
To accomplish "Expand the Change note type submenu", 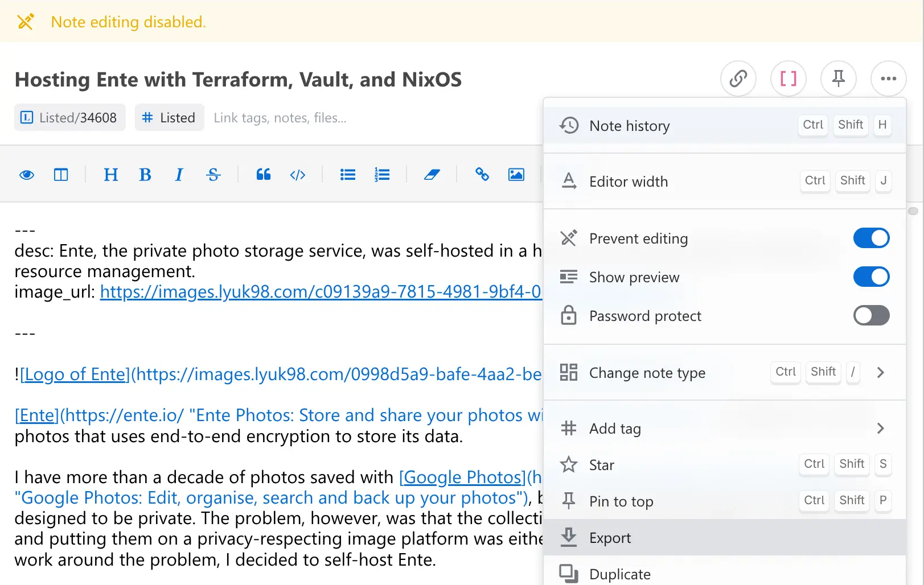I will [x=880, y=373].
